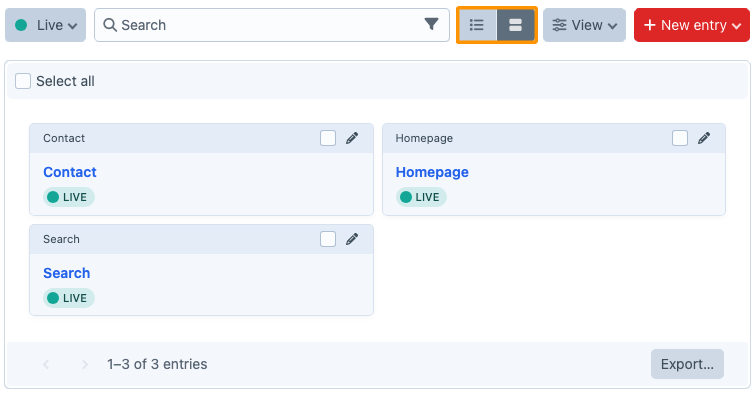
Task: Click the LIVE badge on Search card
Action: 69,298
